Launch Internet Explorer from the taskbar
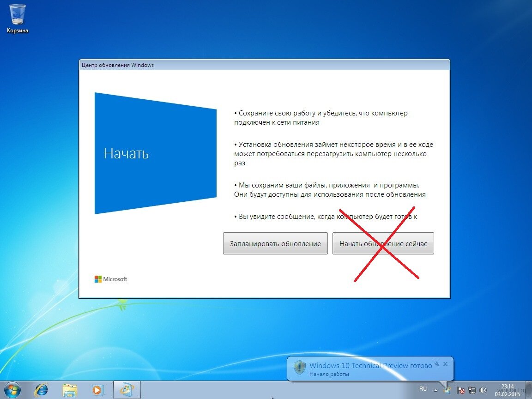532x399 pixels. (42, 390)
